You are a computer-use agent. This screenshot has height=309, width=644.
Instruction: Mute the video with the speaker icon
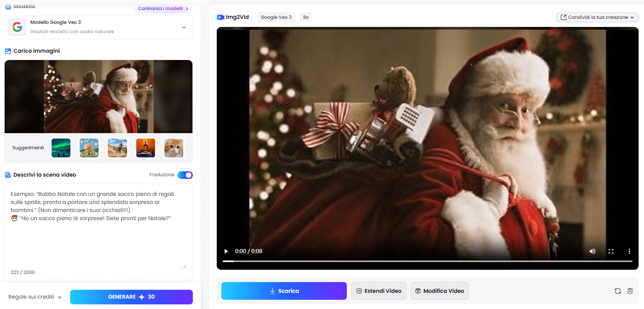tap(592, 251)
